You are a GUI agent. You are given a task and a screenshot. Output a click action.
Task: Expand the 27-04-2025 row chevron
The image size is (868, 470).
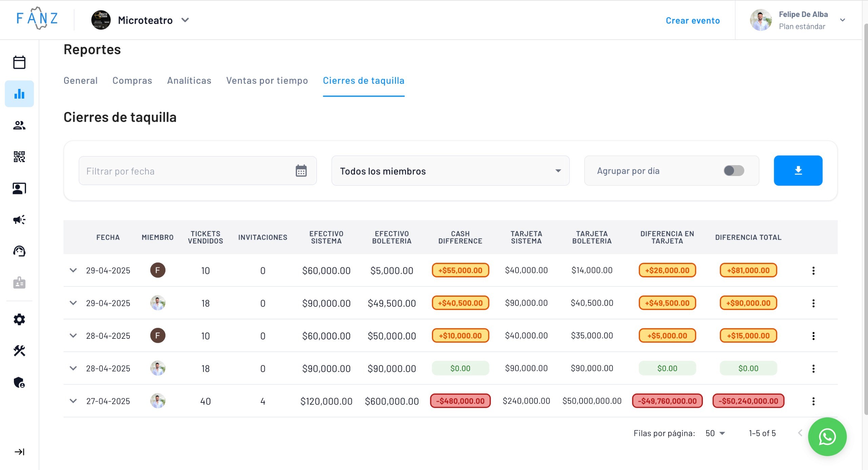pos(73,401)
